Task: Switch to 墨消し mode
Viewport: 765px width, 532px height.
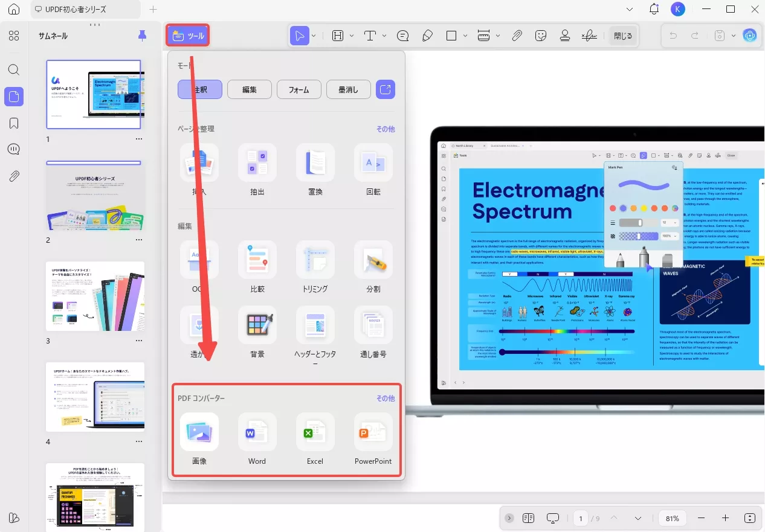Action: point(349,89)
